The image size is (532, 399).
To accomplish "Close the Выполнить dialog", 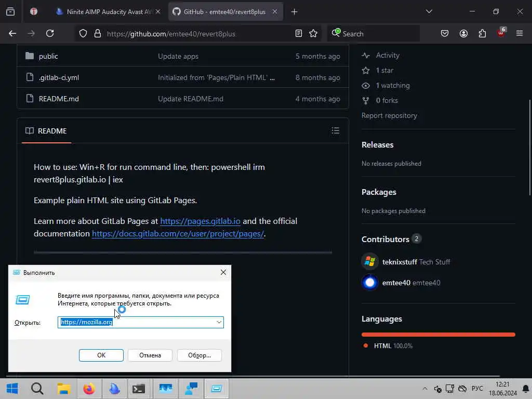I will click(223, 272).
